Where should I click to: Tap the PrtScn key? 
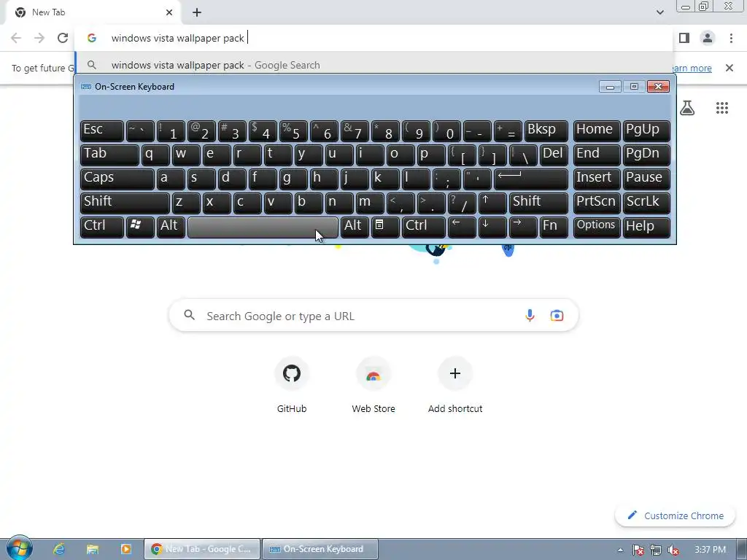tap(597, 203)
